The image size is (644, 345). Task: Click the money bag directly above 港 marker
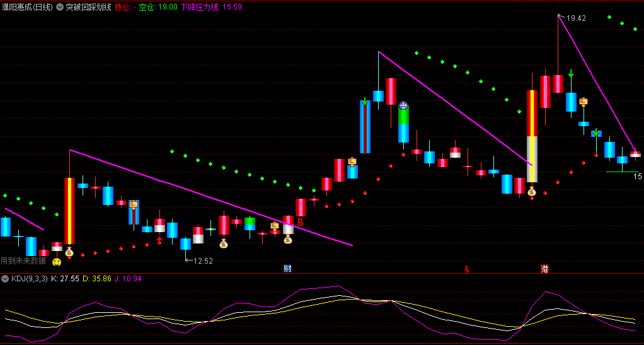click(x=532, y=191)
